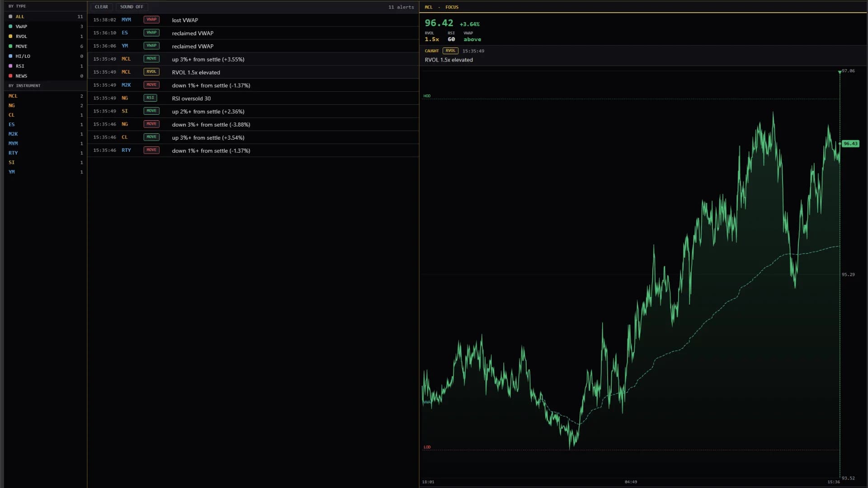This screenshot has width=868, height=488.
Task: Select CL in the instrument list
Action: [45, 115]
